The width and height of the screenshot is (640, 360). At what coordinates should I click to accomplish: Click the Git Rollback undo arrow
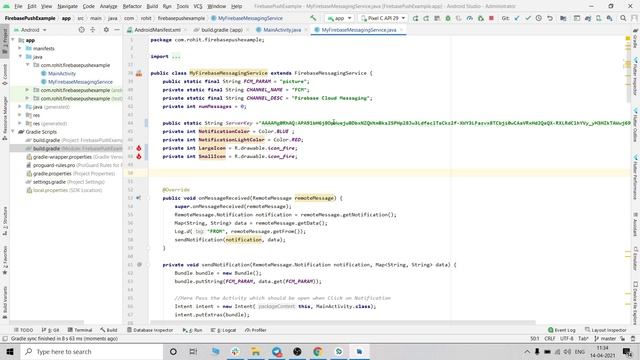pyautogui.click(x=550, y=18)
